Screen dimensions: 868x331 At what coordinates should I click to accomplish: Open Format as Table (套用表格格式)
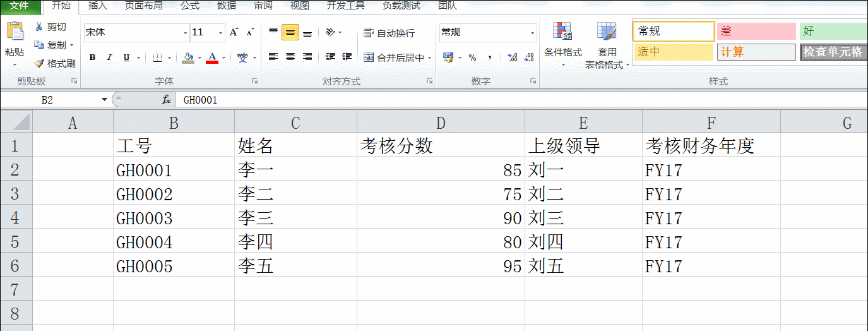[x=607, y=44]
